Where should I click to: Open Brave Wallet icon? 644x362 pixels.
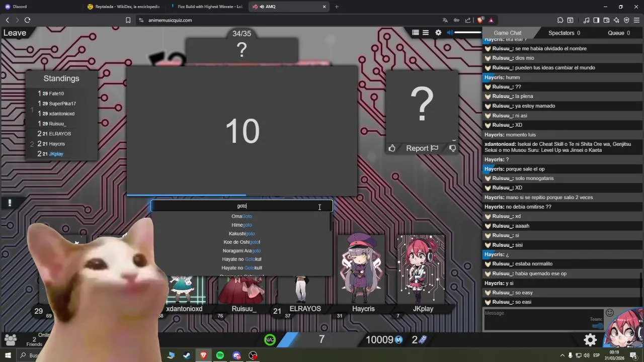[x=606, y=20]
